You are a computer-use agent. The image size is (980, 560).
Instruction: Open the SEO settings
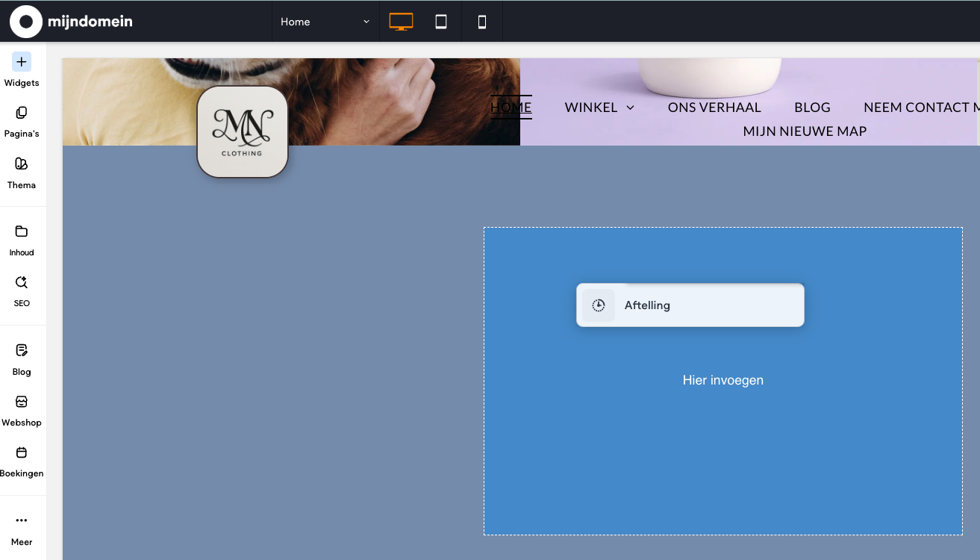coord(22,291)
